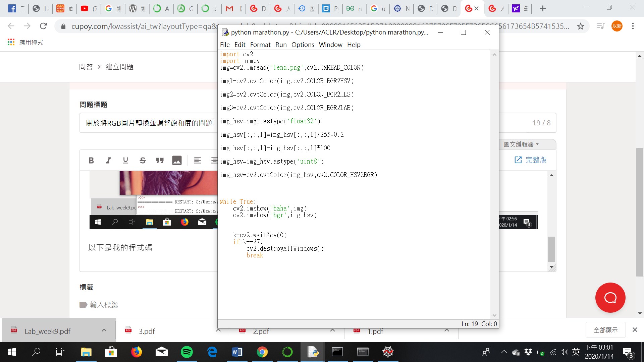The width and height of the screenshot is (644, 362).
Task: Open the apps grid in bookmarks bar
Action: [11, 42]
